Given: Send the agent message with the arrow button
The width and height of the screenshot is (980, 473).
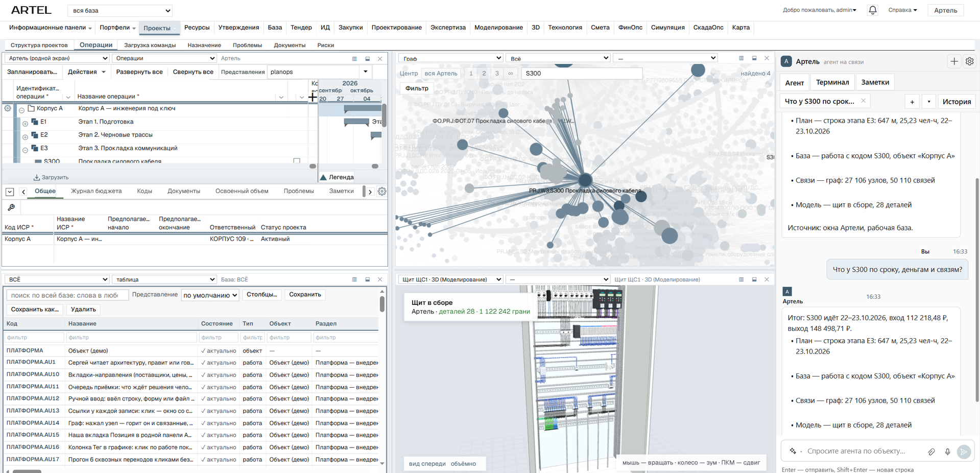Looking at the screenshot, I should 964,452.
